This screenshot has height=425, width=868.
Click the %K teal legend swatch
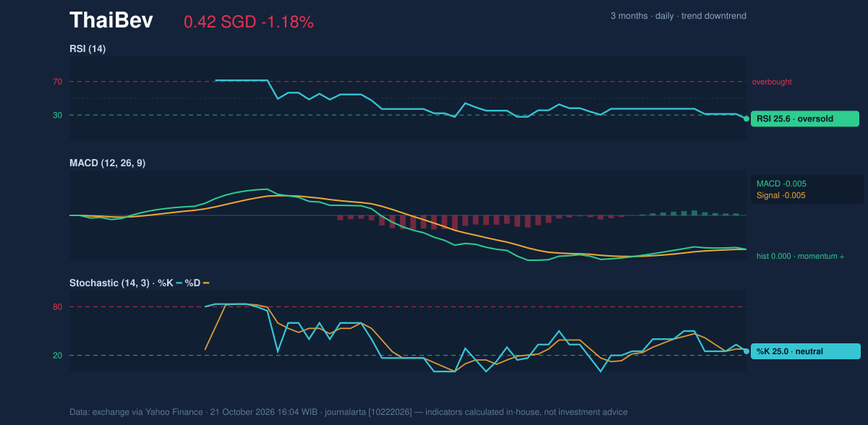point(179,283)
